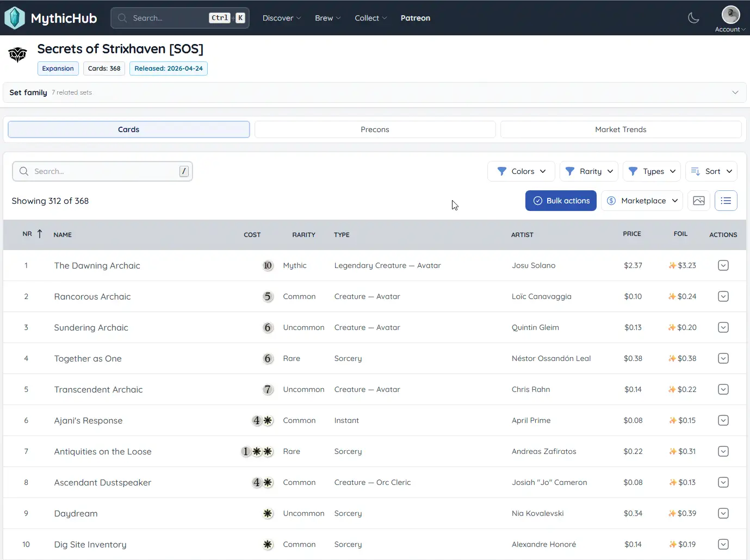Click the mana symbol for Dig Site Inventory
Image resolution: width=750 pixels, height=560 pixels.
pos(268,544)
